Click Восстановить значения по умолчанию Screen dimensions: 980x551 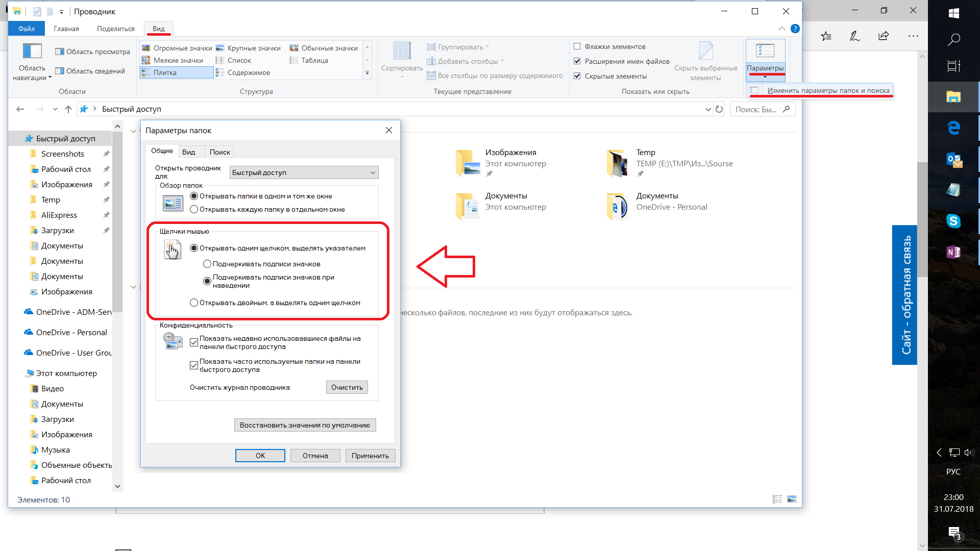(x=305, y=425)
